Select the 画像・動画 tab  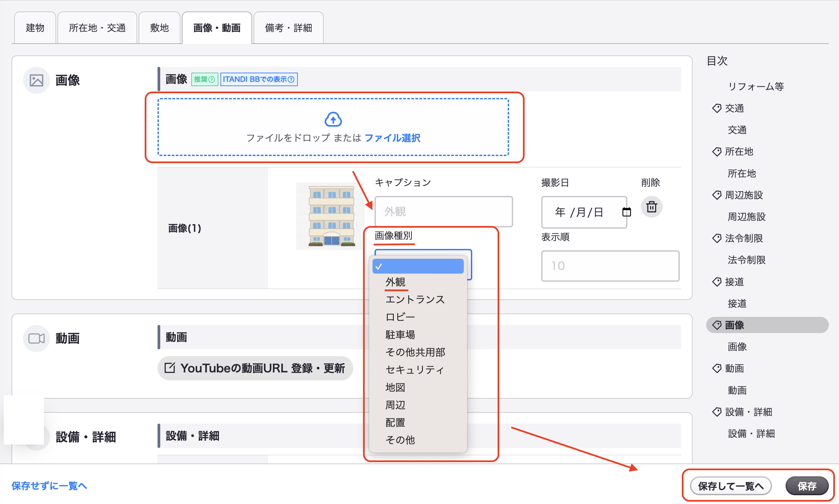point(217,28)
